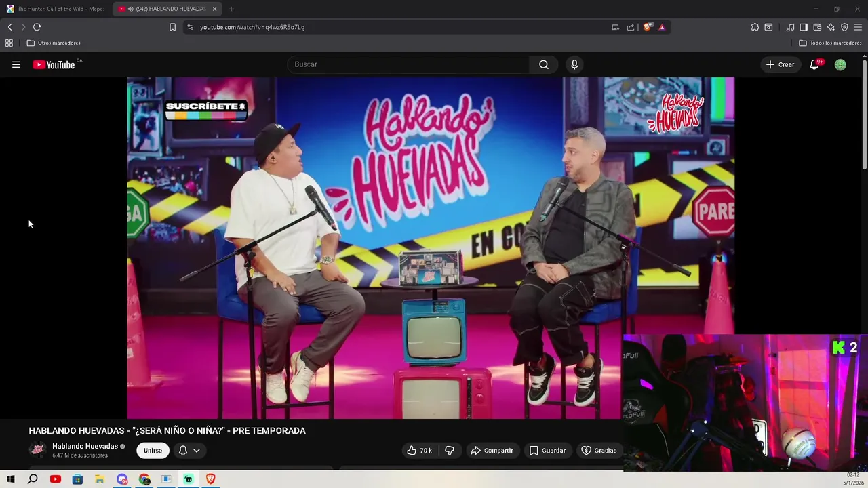
Task: Open Chrome in taskbar
Action: (x=144, y=479)
